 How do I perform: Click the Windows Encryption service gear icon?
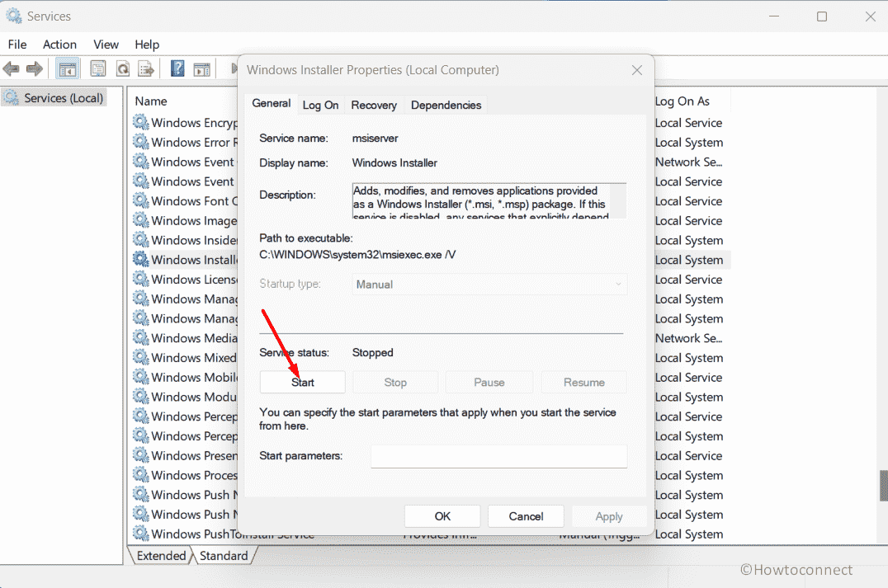click(x=141, y=122)
